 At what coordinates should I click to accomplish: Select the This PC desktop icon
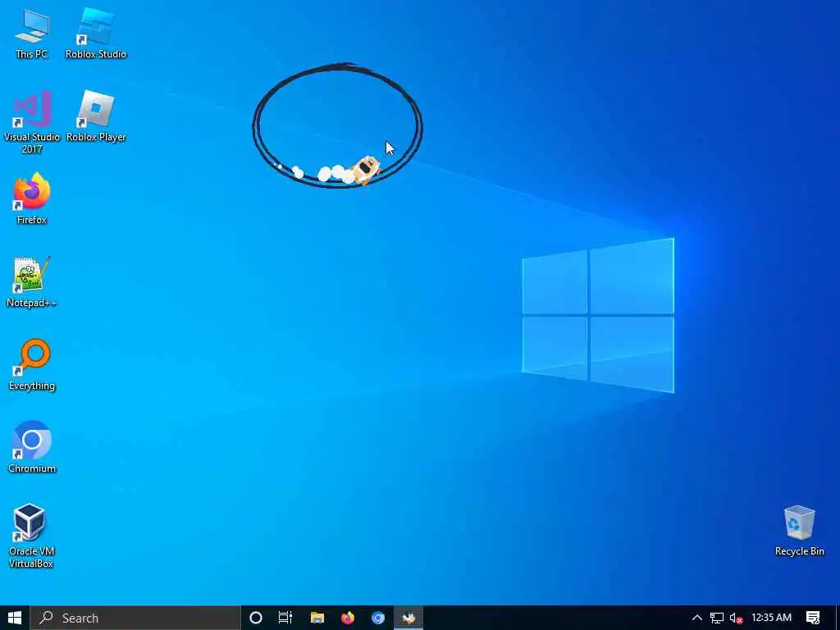[32, 34]
